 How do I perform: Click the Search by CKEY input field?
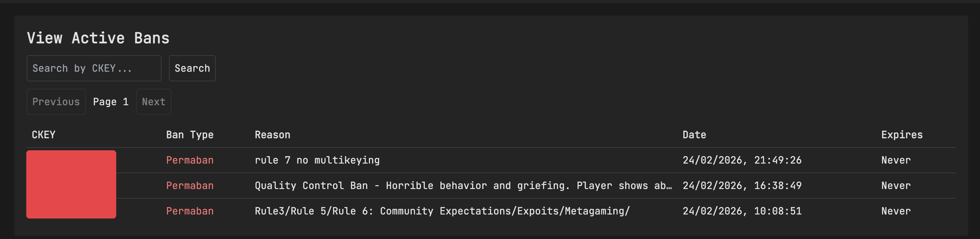click(93, 69)
